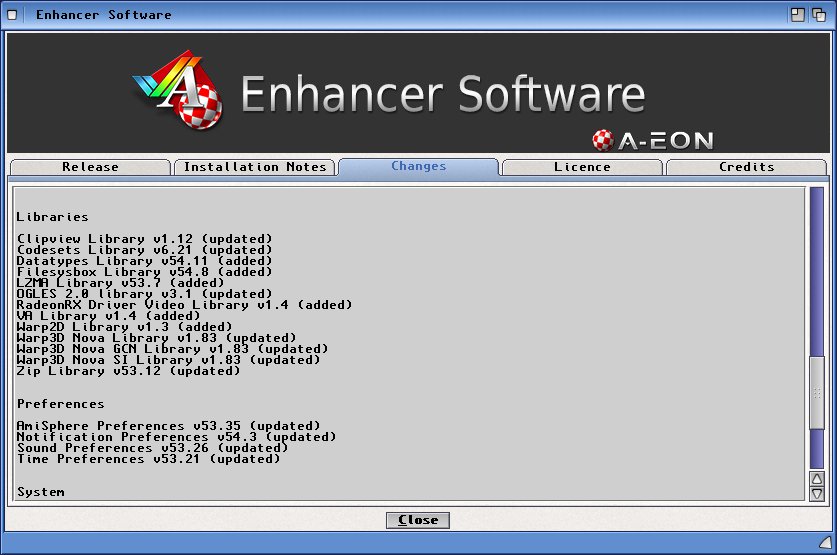Click the Codesets Library v6.21 line
This screenshot has height=555, width=837.
145,250
